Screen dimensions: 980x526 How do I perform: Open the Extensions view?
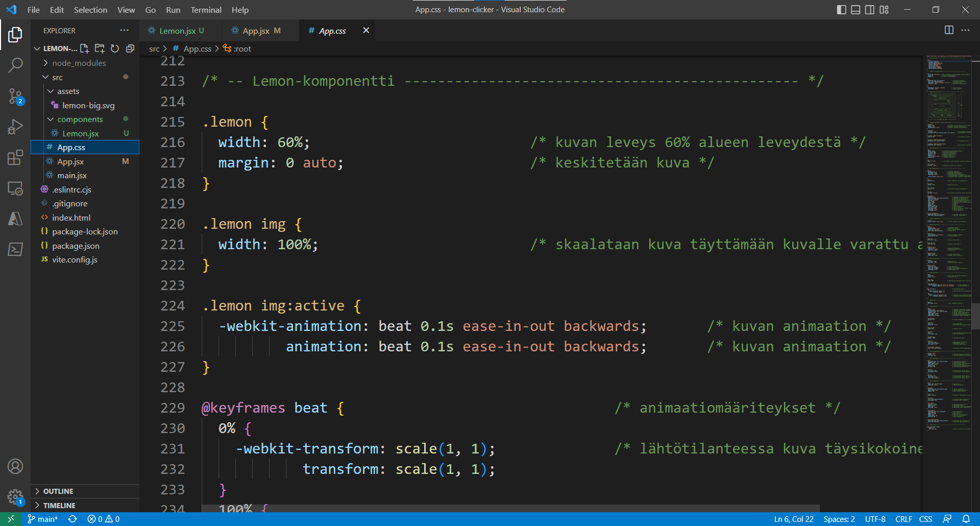point(15,157)
